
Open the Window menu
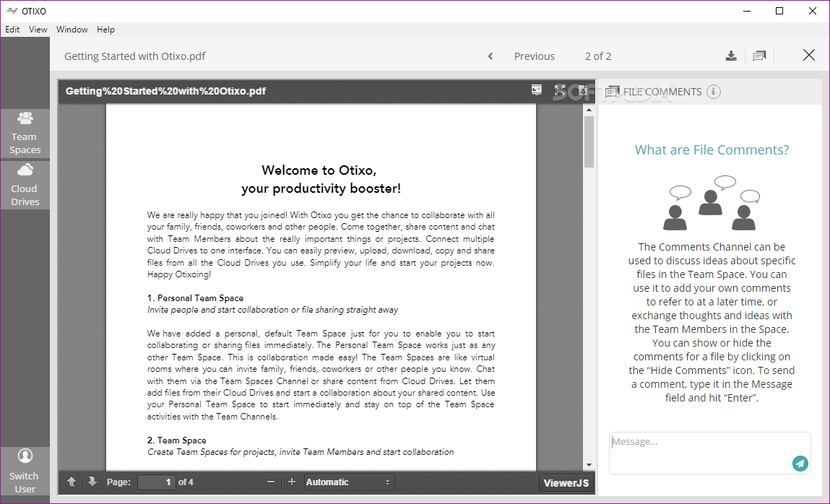point(72,30)
